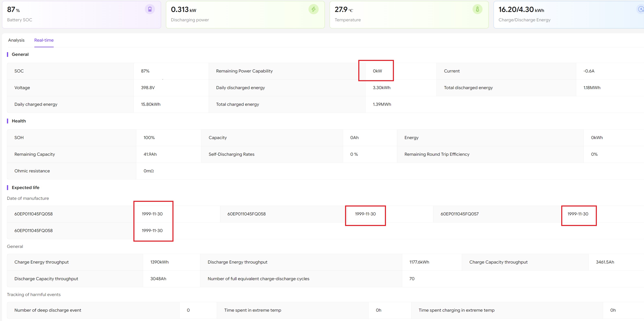
Task: Click the battery icon on SOC card
Action: point(150,10)
